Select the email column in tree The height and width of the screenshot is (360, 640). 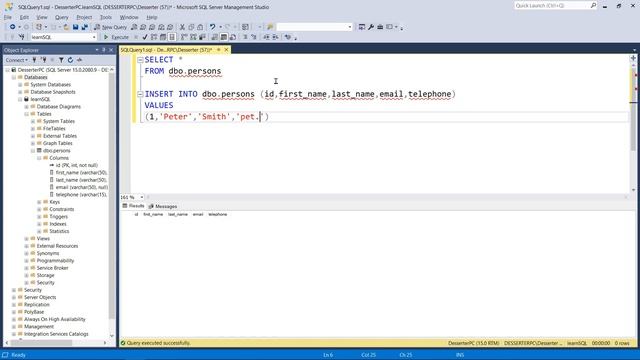[x=82, y=187]
